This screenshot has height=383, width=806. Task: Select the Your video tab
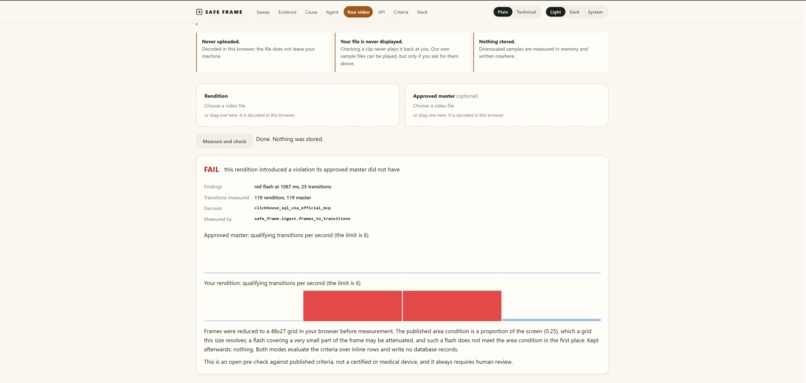coord(358,12)
